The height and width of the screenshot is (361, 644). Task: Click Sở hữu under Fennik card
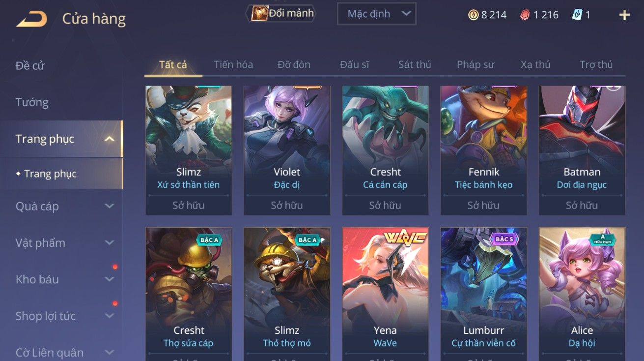(483, 205)
